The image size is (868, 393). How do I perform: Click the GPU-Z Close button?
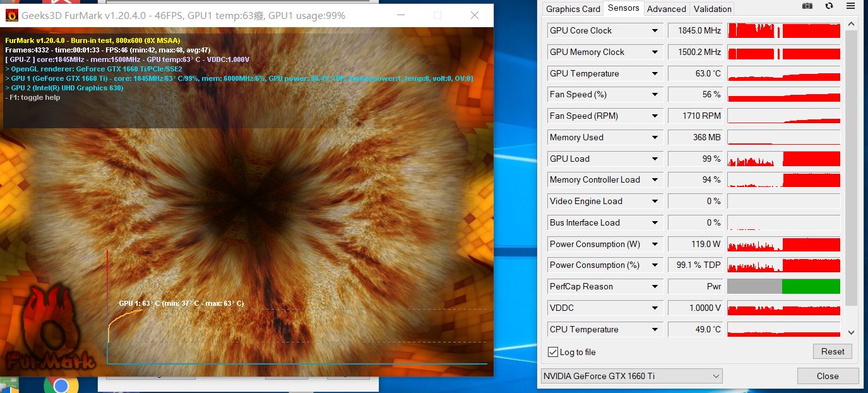828,376
